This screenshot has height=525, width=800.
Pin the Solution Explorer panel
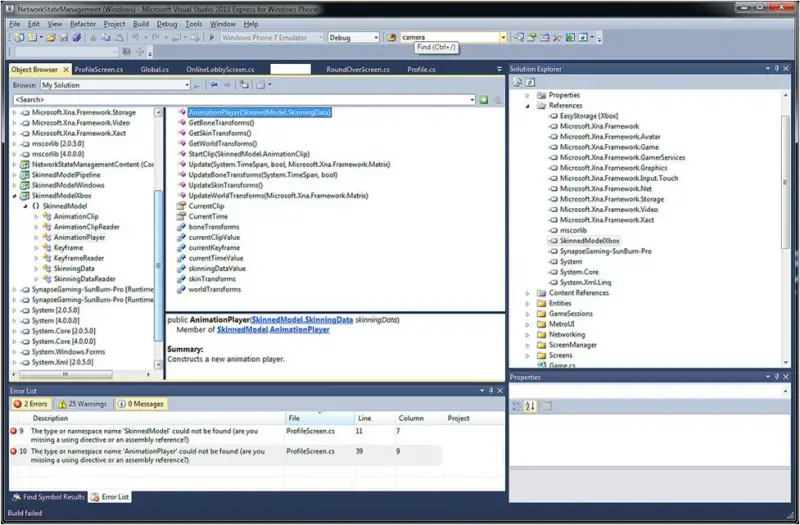tap(777, 68)
